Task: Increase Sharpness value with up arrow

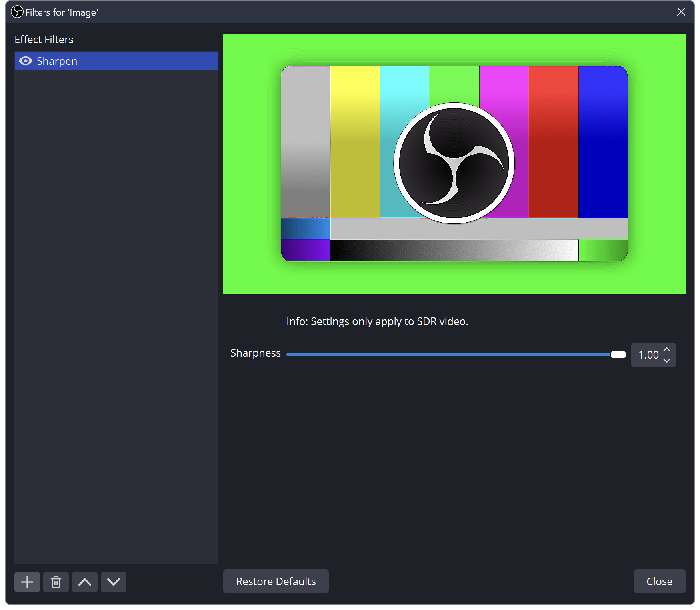Action: coord(667,350)
